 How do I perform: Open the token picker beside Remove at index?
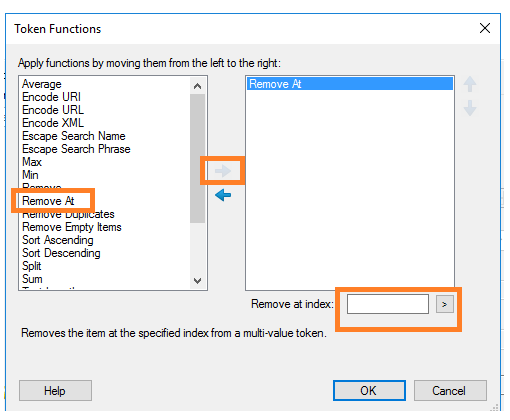pos(445,304)
